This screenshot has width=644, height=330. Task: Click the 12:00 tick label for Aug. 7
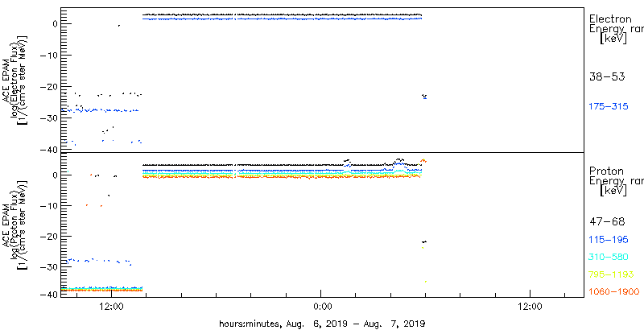point(530,306)
